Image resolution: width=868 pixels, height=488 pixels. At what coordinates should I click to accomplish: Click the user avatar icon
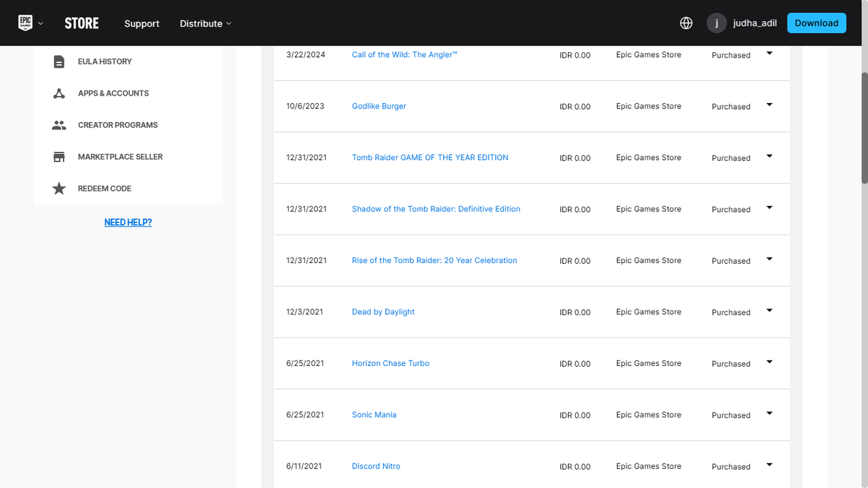point(717,23)
